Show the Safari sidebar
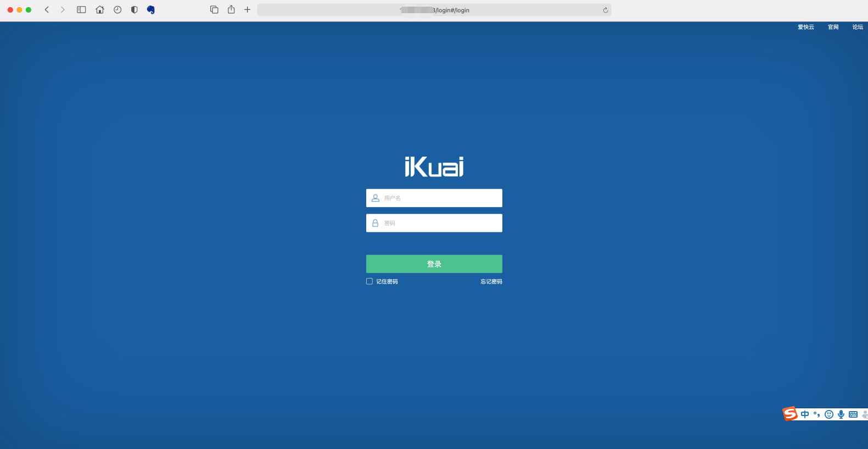868x449 pixels. [x=81, y=9]
